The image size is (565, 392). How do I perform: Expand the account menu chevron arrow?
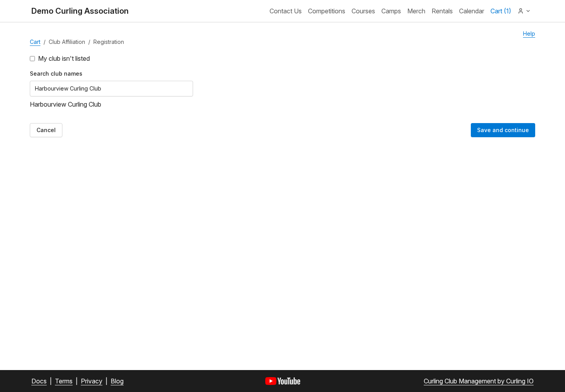click(x=528, y=11)
